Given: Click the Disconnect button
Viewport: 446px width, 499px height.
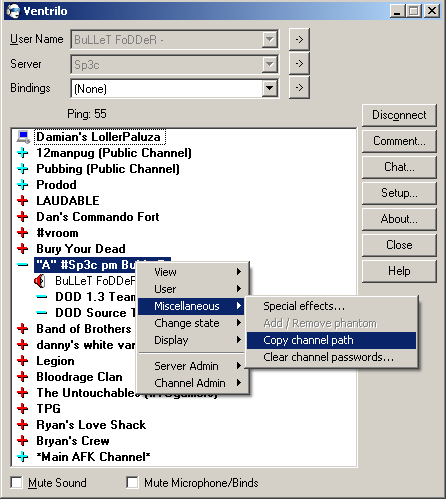Looking at the screenshot, I should tap(399, 115).
